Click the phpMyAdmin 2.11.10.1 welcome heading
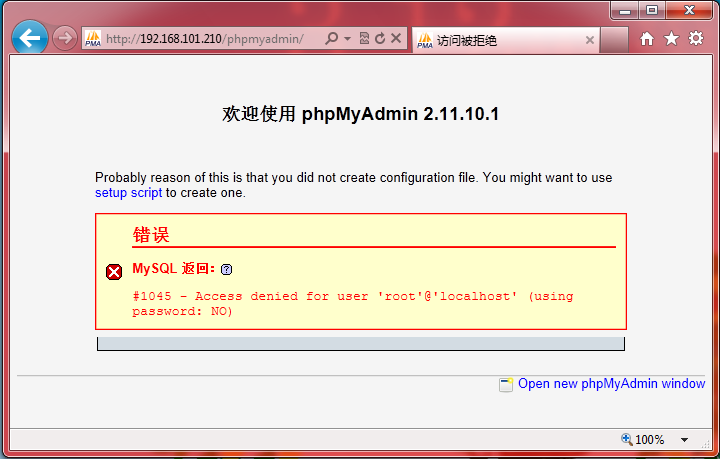 (360, 114)
